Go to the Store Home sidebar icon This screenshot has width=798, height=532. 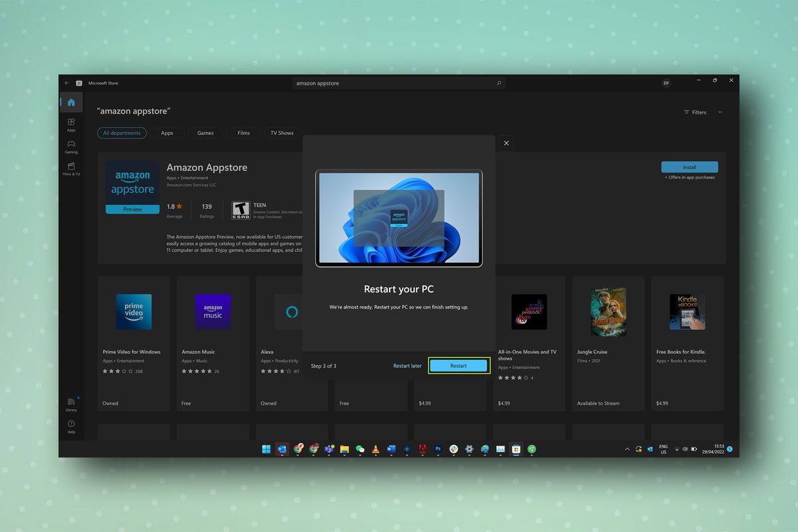(71, 102)
